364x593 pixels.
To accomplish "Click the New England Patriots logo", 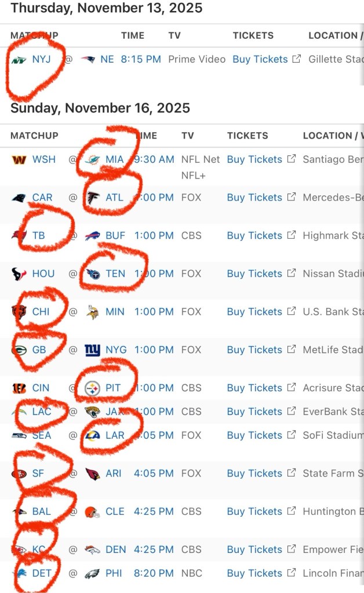I will (x=88, y=59).
